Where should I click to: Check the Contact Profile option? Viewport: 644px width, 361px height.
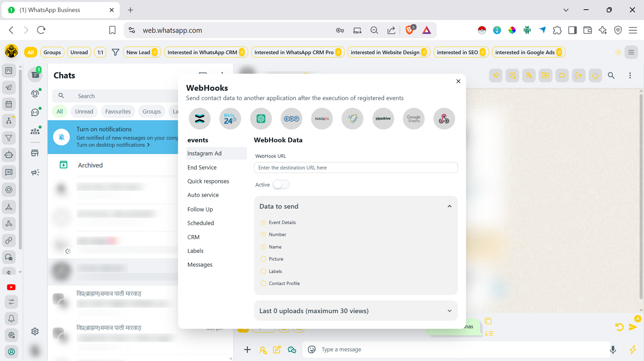(x=264, y=283)
